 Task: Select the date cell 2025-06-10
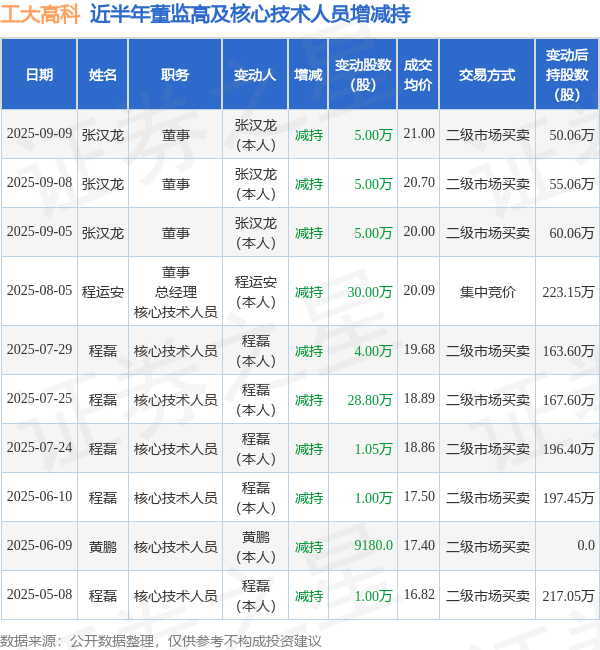(x=39, y=496)
